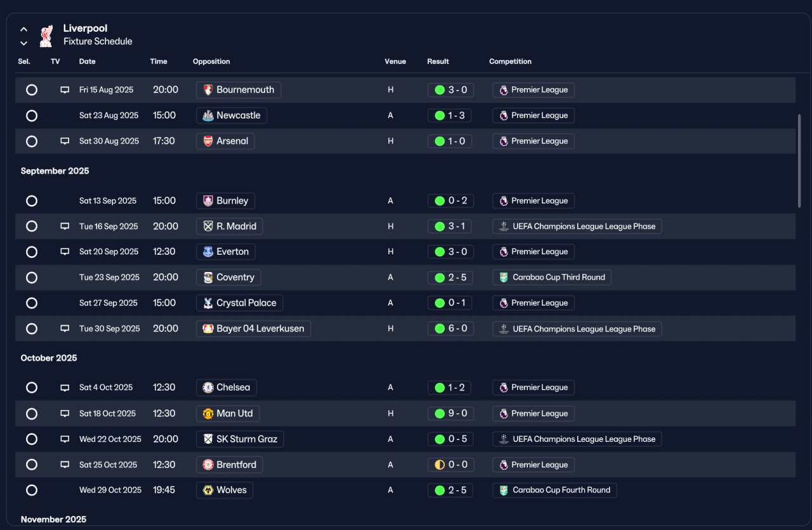Sort by the Opposition column header

tap(211, 61)
